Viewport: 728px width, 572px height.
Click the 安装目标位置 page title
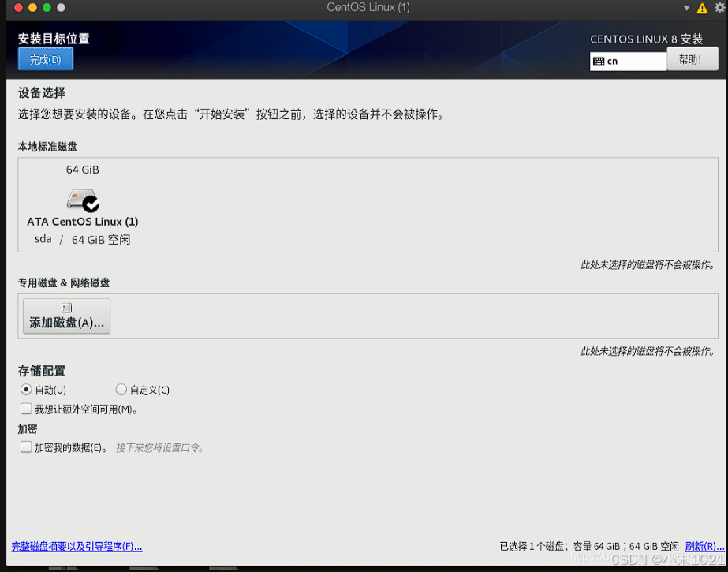54,39
